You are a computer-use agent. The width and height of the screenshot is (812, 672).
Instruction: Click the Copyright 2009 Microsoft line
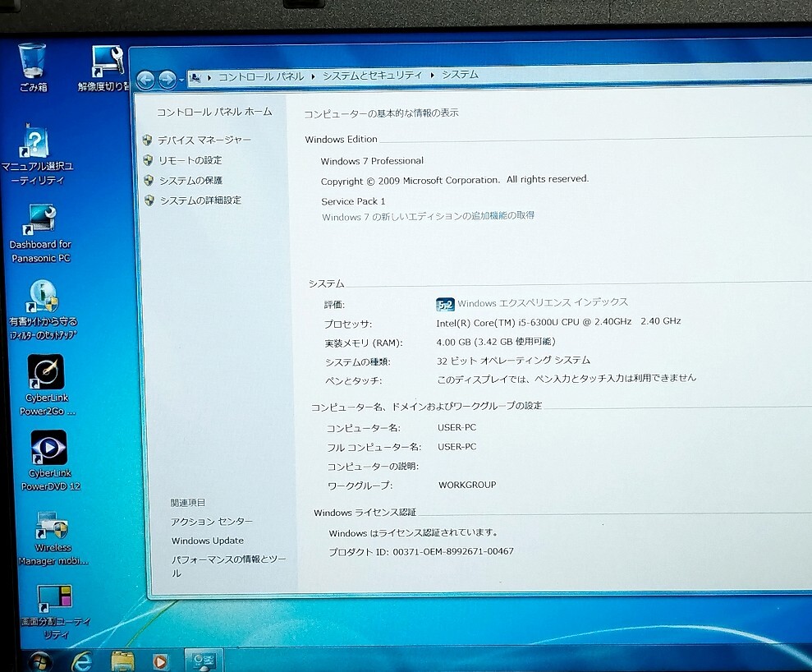[x=455, y=180]
